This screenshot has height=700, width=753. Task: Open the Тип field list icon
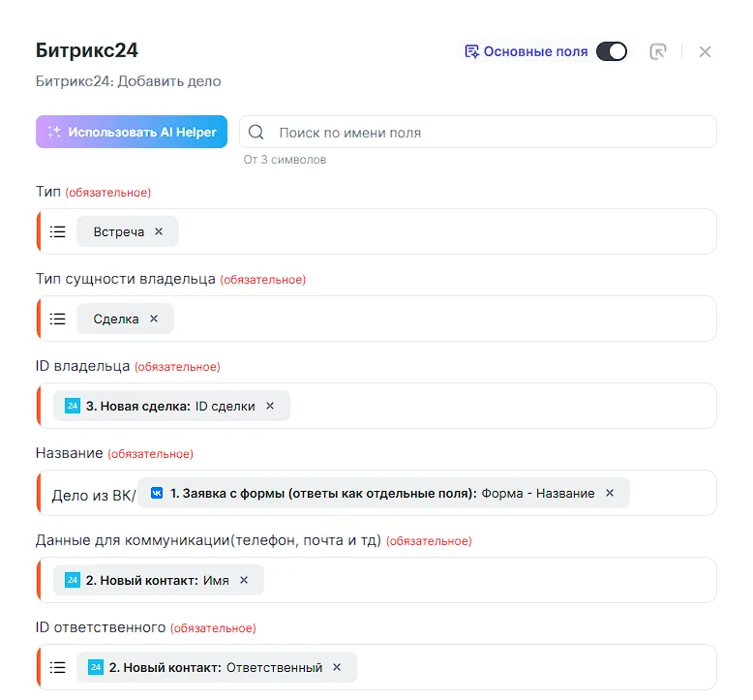pos(58,232)
